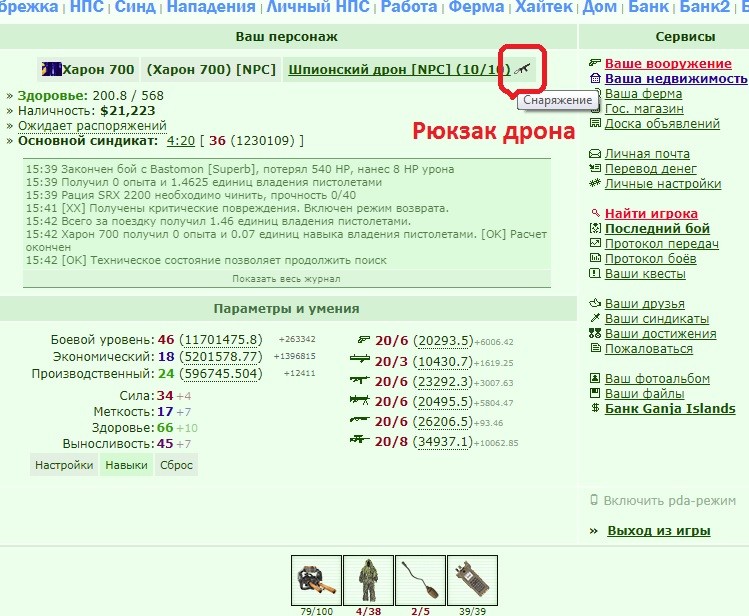Open Гос. магазин link
749x616 pixels.
(x=644, y=109)
